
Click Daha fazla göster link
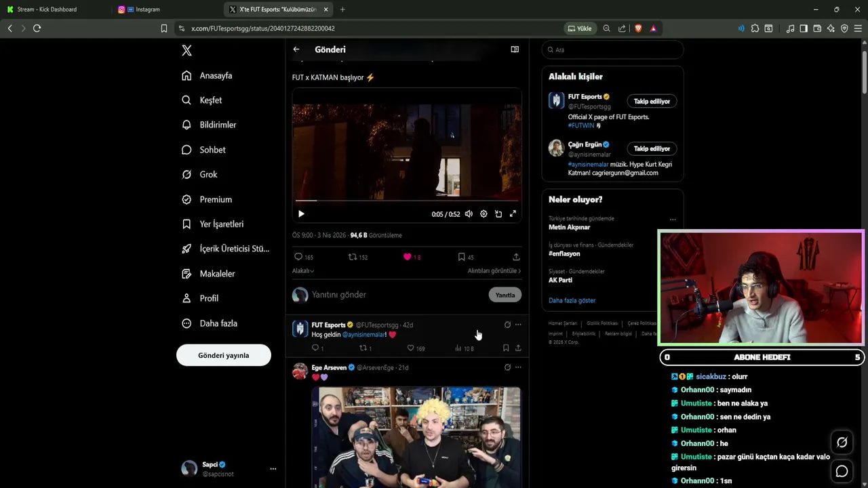point(572,300)
